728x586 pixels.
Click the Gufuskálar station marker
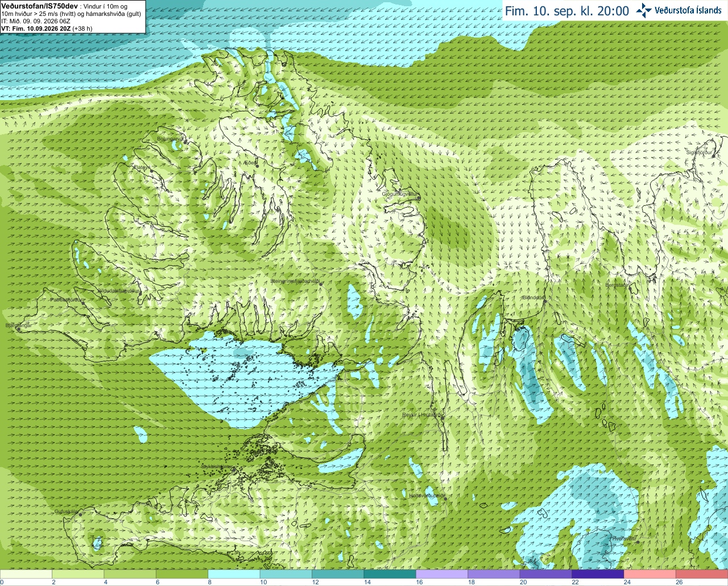pyautogui.click(x=80, y=514)
